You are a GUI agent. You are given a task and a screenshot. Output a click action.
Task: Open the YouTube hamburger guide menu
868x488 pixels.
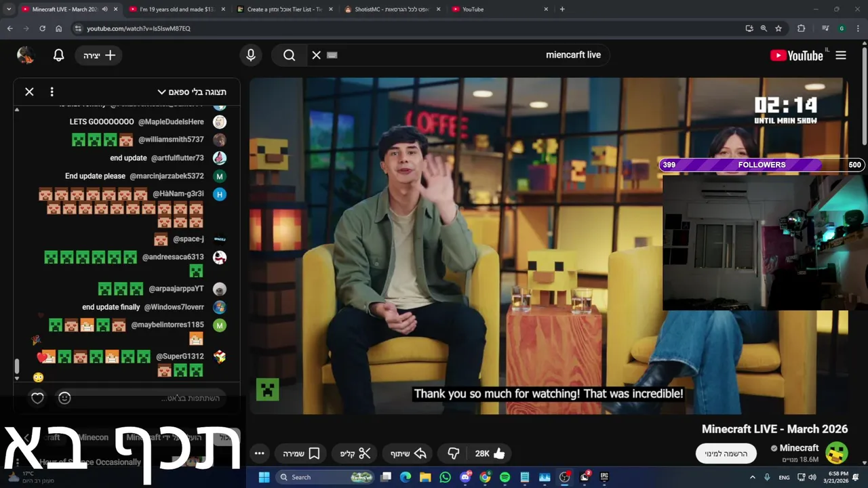point(841,56)
